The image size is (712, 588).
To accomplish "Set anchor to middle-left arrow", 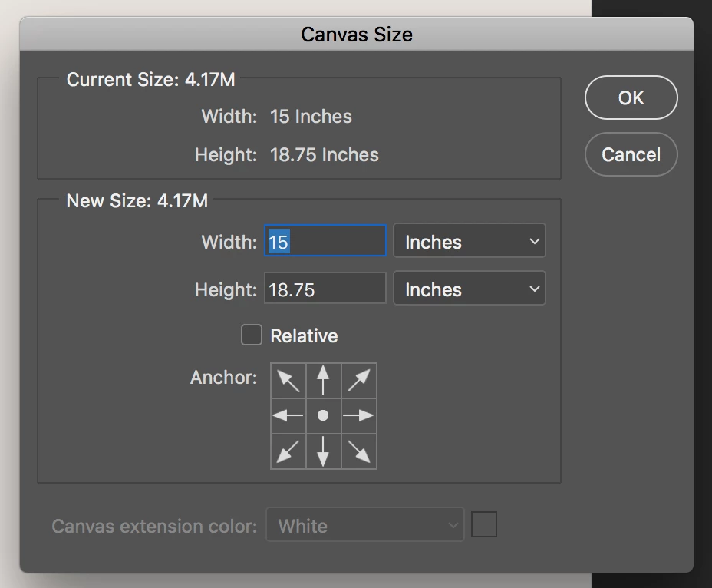I will click(288, 415).
